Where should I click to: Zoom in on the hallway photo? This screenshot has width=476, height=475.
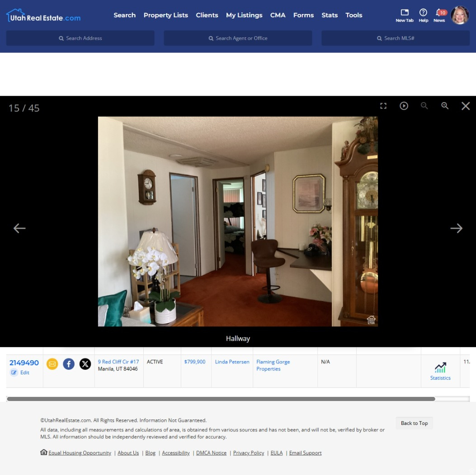pyautogui.click(x=445, y=106)
